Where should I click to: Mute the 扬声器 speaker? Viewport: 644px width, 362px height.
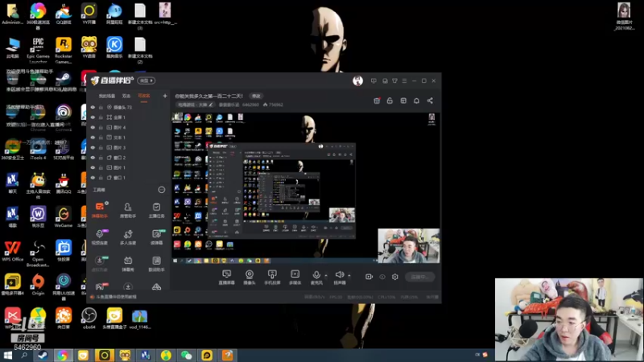tap(339, 277)
